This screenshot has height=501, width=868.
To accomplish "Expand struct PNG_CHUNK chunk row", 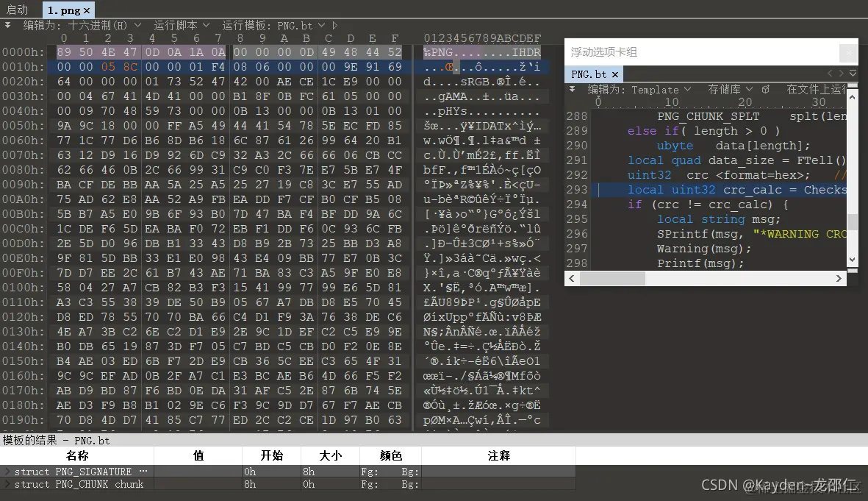I will tap(7, 484).
